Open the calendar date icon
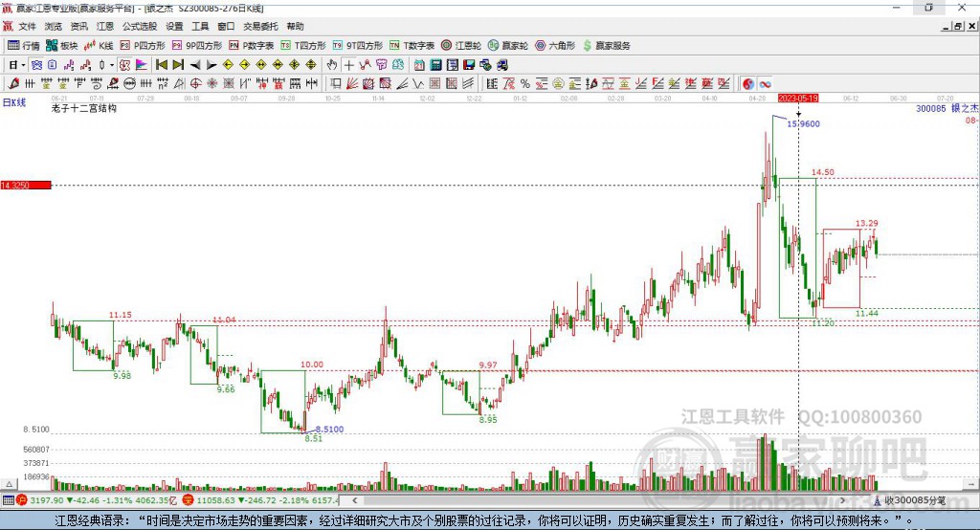Image resolution: width=980 pixels, height=530 pixels. [419, 65]
